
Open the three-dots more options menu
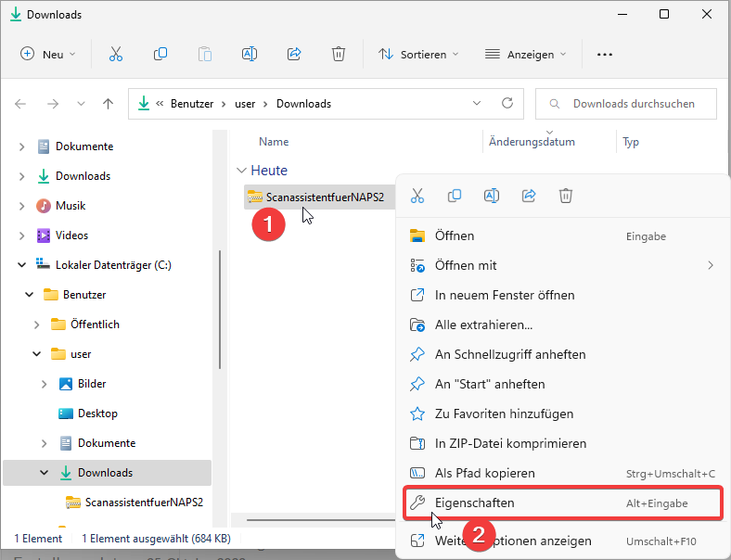[605, 55]
